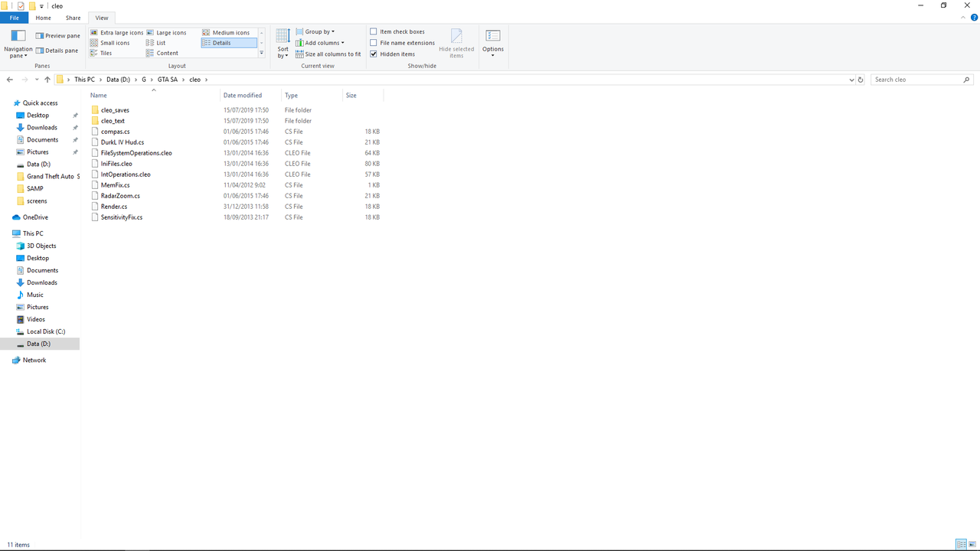
Task: Open the screens folder in the sidebar
Action: (37, 201)
